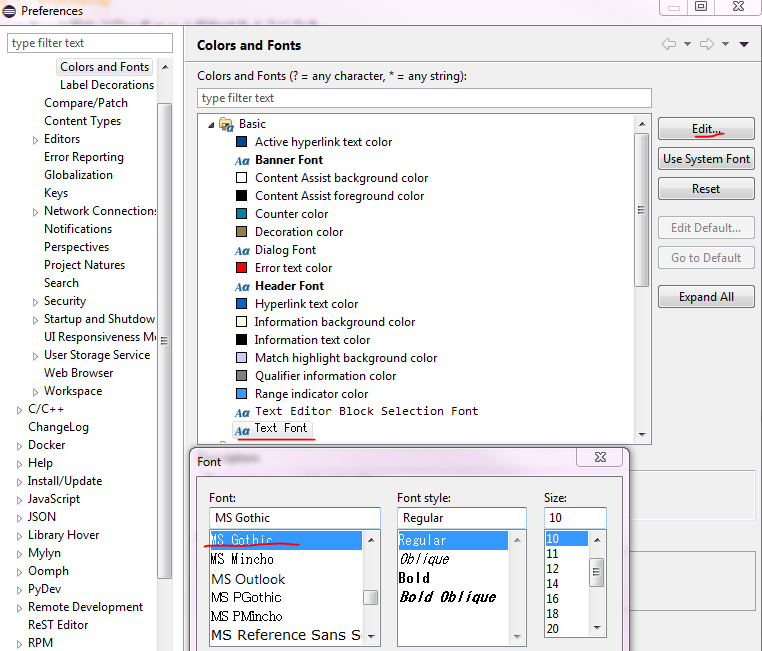Image resolution: width=762 pixels, height=651 pixels.
Task: Click the Header Font Aa icon
Action: 242,286
